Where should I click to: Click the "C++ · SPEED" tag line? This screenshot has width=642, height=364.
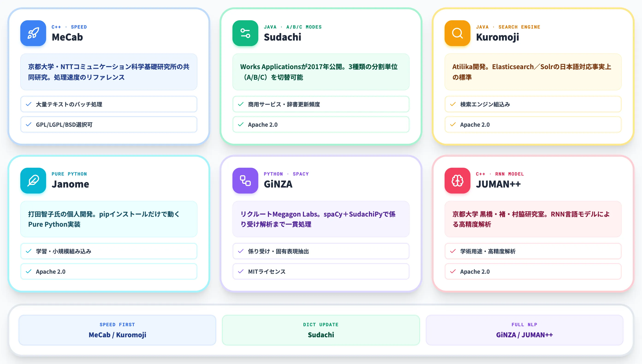(x=69, y=27)
